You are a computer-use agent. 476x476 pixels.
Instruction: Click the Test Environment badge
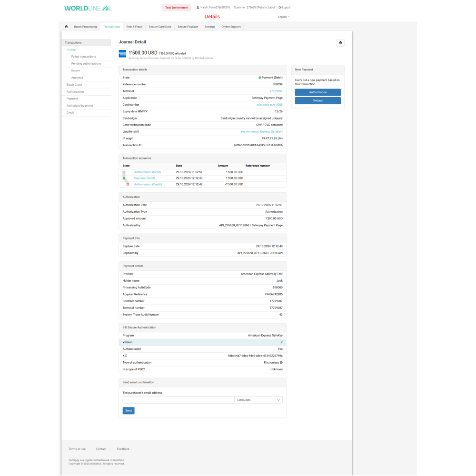click(177, 8)
